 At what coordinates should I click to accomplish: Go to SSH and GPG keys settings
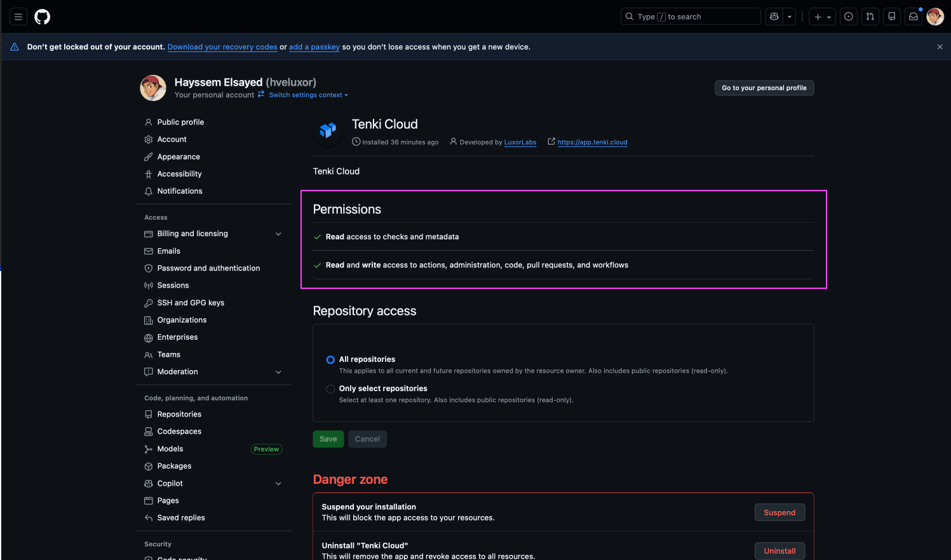coord(191,303)
